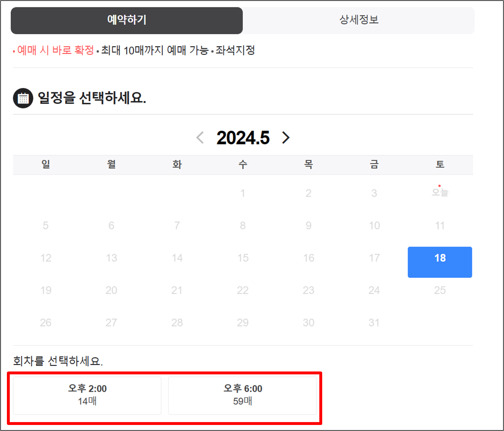Click date 31 in the calendar

tap(374, 323)
